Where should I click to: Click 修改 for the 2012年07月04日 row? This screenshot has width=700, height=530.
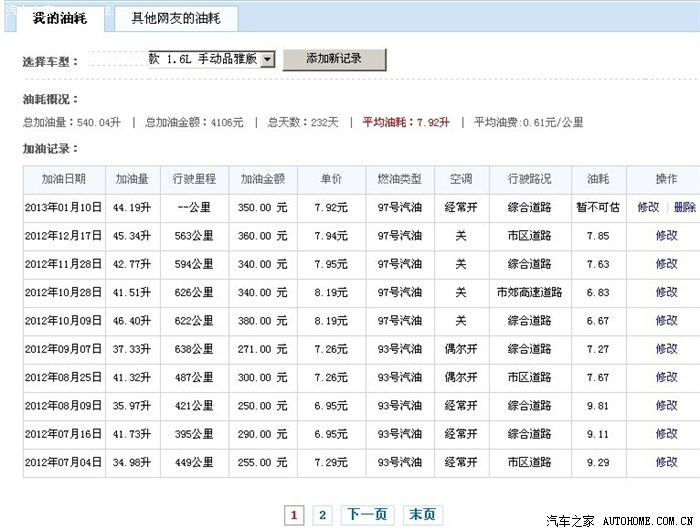click(667, 462)
